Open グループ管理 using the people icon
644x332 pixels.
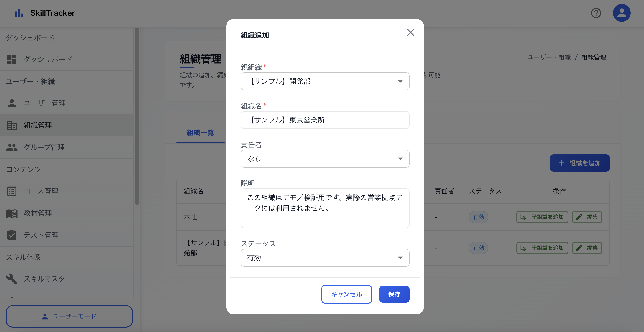(x=12, y=147)
